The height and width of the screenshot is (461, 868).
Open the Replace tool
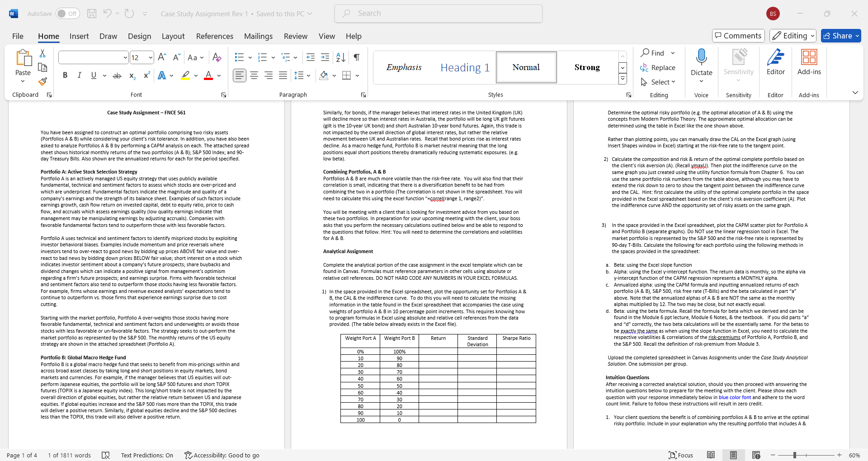(658, 67)
